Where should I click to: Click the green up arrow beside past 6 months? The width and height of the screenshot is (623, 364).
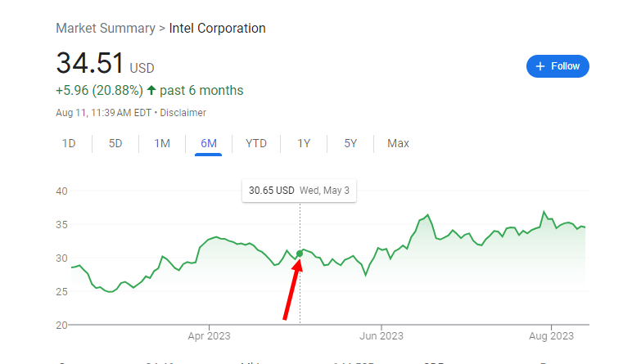(x=151, y=90)
